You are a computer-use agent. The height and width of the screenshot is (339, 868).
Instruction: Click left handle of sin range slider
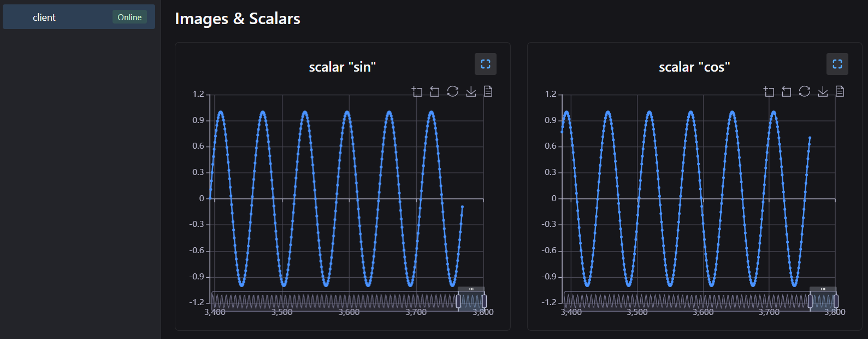tap(458, 301)
